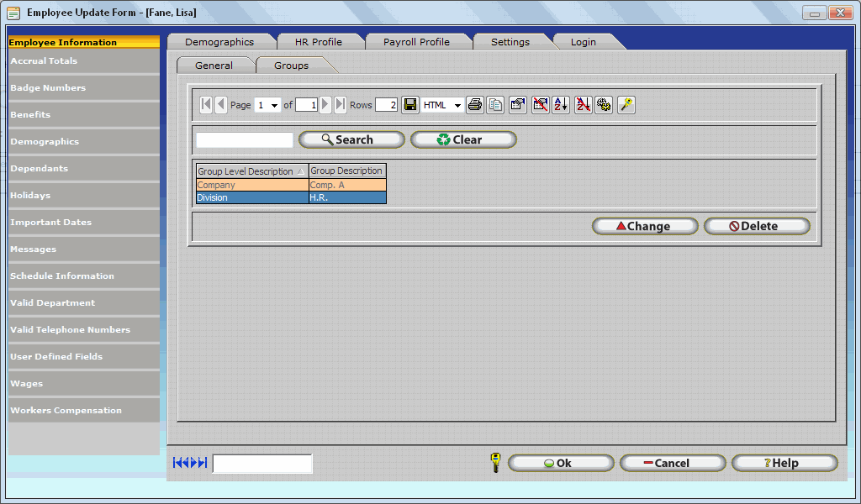
Task: Go to the last page of the grid
Action: [341, 105]
